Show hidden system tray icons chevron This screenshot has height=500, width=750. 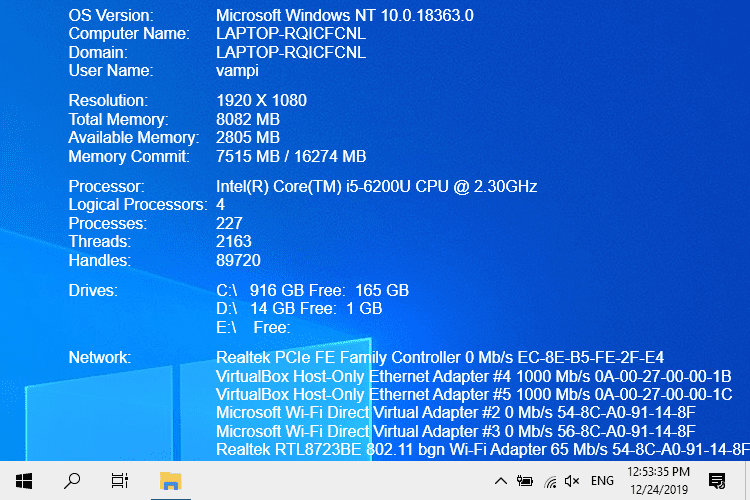pos(501,481)
